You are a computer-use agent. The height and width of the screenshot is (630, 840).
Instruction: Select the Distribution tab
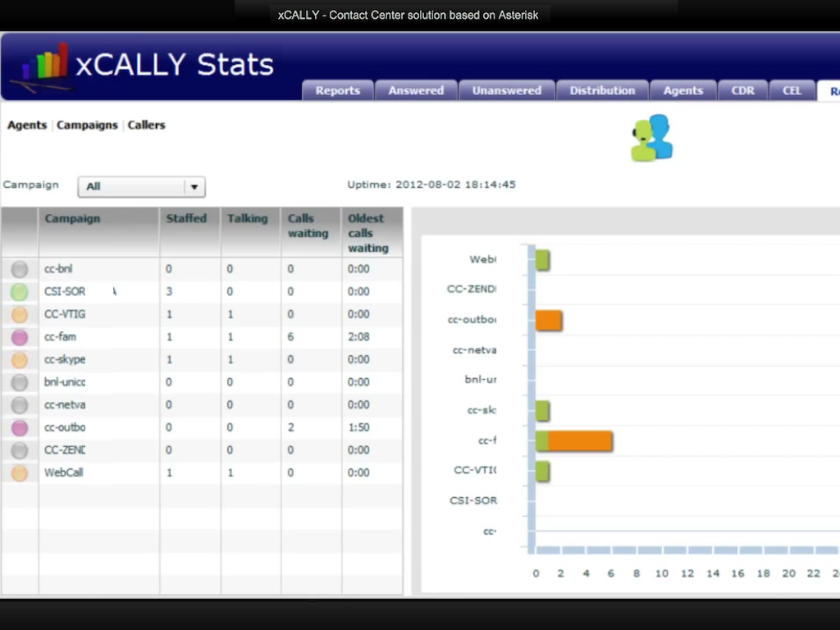pyautogui.click(x=602, y=91)
